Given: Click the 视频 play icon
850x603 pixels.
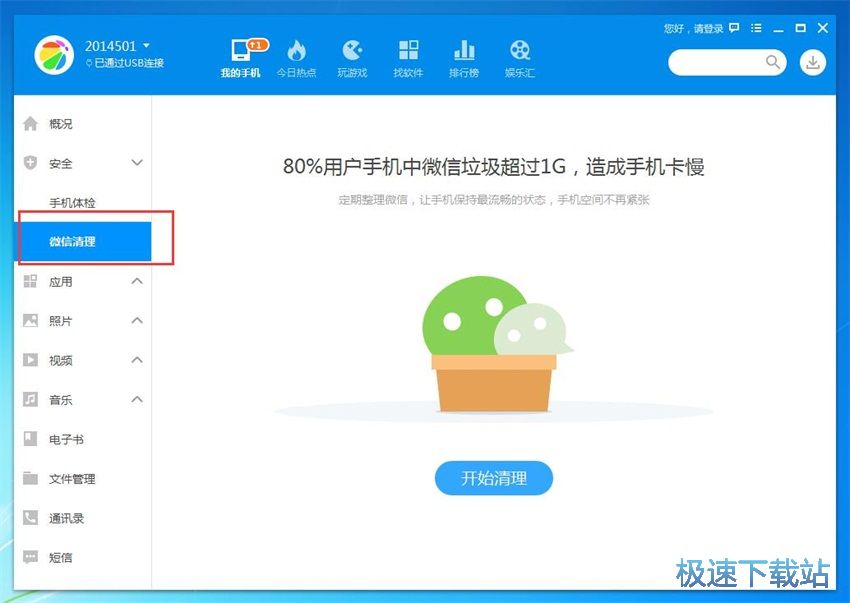Looking at the screenshot, I should [x=30, y=360].
